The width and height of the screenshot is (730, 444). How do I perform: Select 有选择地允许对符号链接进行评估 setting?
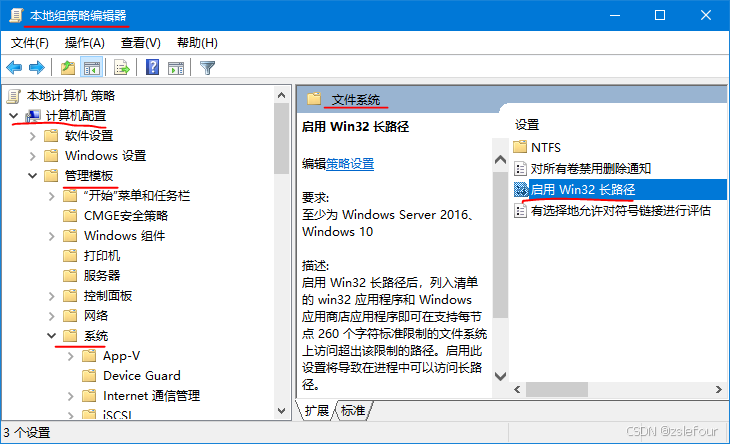(621, 211)
